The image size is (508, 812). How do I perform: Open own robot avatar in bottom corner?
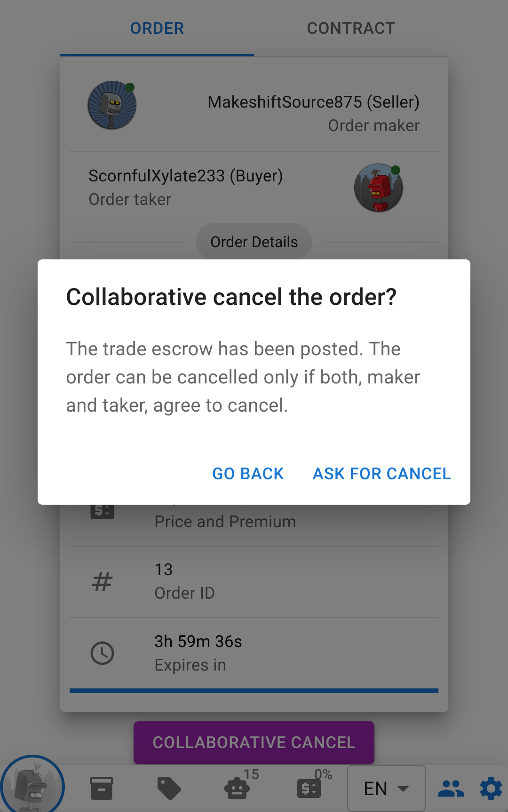coord(32,786)
